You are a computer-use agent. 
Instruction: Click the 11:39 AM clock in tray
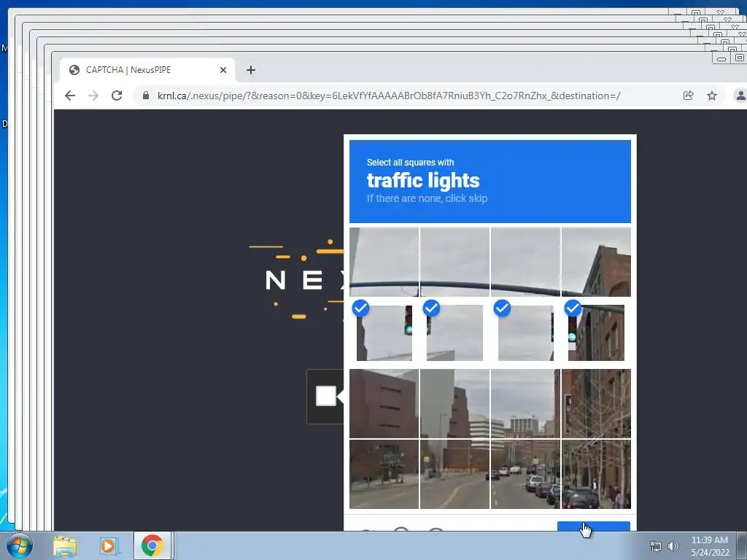tap(709, 540)
